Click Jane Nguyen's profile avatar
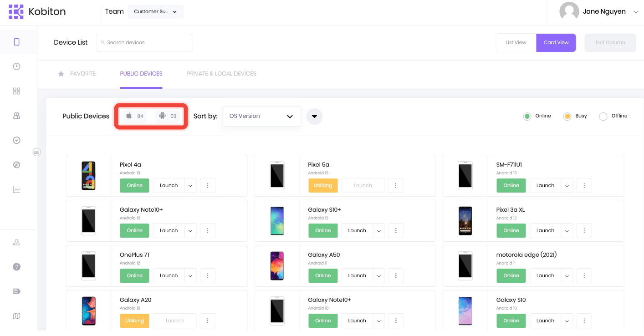 (569, 12)
